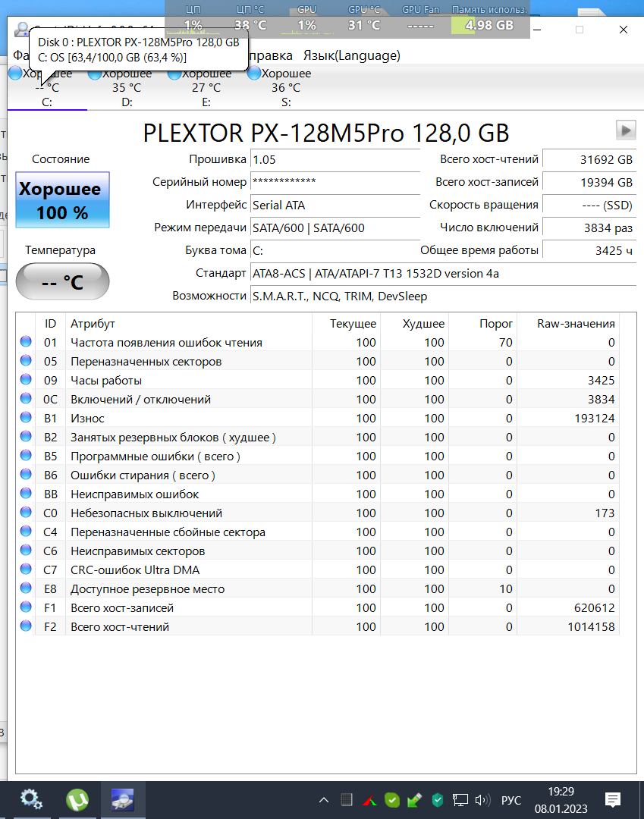Click the status circle for attribute 09
This screenshot has width=644, height=819.
26,380
